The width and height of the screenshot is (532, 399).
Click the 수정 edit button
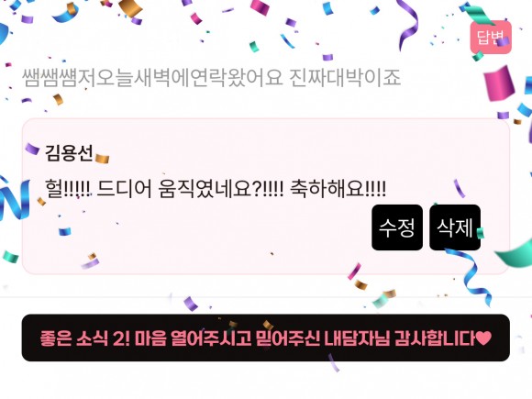pyautogui.click(x=397, y=227)
